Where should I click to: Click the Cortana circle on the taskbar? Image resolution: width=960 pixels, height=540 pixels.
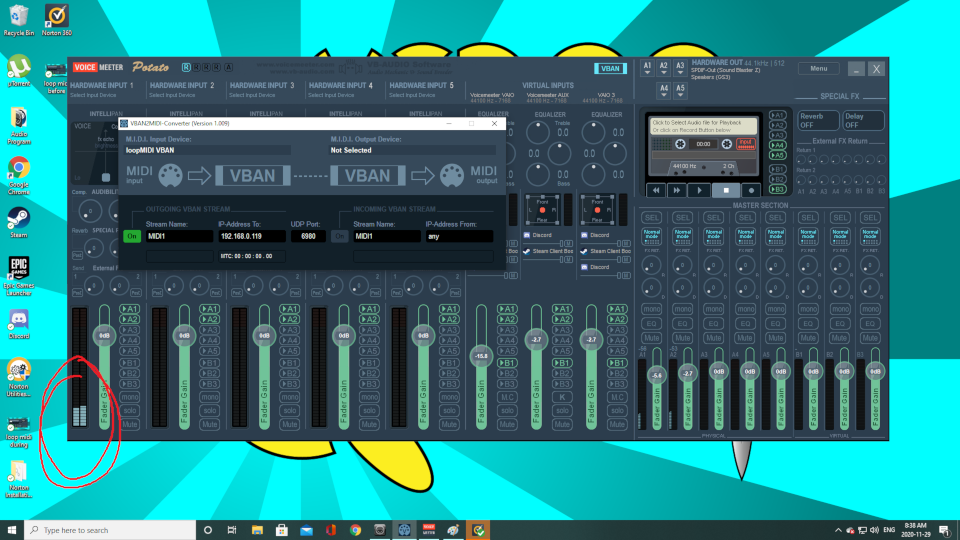(x=208, y=530)
